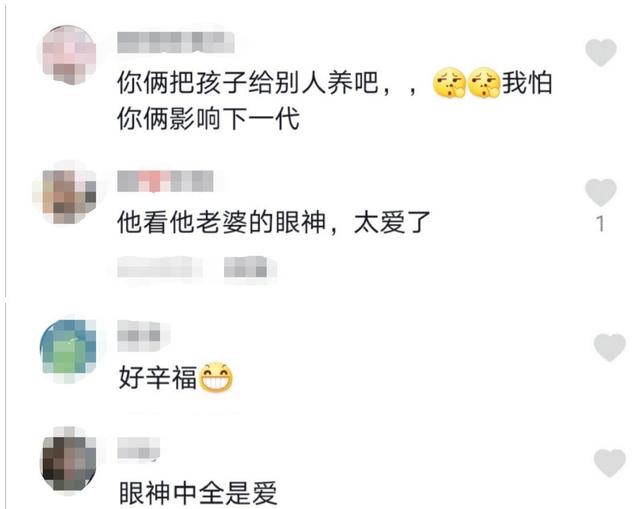
Task: Like the comment about 你俩把孩子给别人养吧
Action: (600, 53)
